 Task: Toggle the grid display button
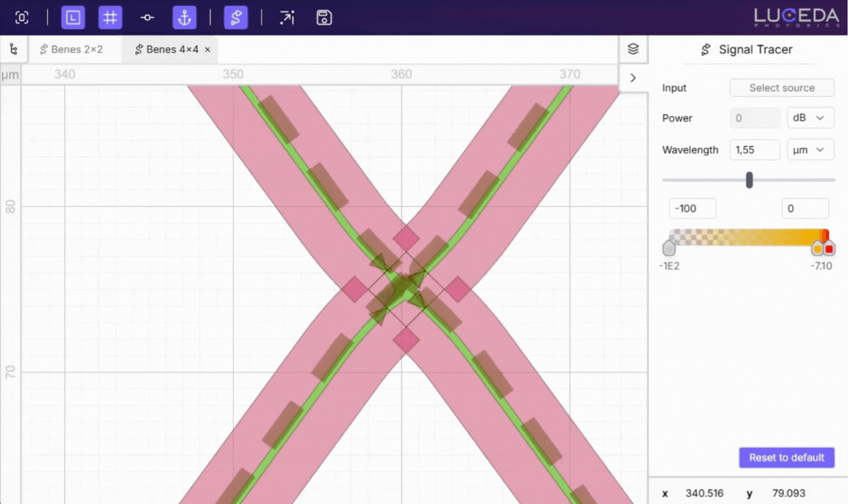click(110, 18)
